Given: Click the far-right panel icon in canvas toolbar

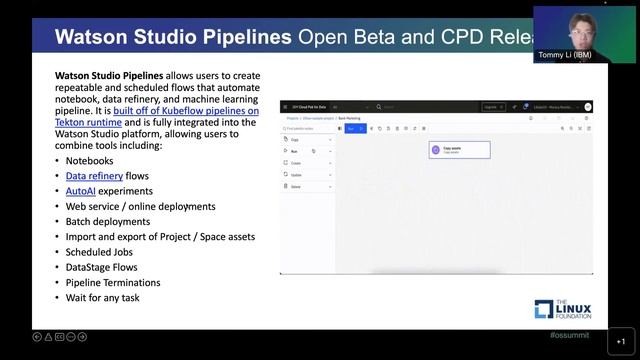Looking at the screenshot, I should [x=589, y=129].
